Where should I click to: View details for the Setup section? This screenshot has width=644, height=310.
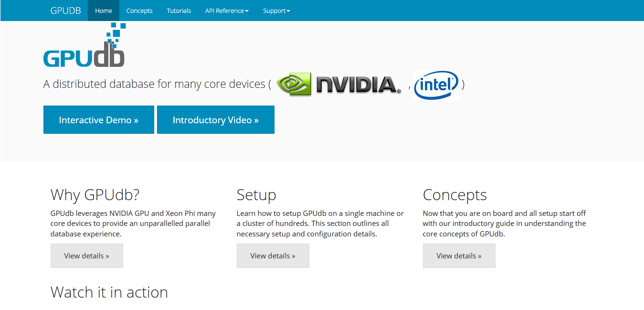click(x=273, y=256)
